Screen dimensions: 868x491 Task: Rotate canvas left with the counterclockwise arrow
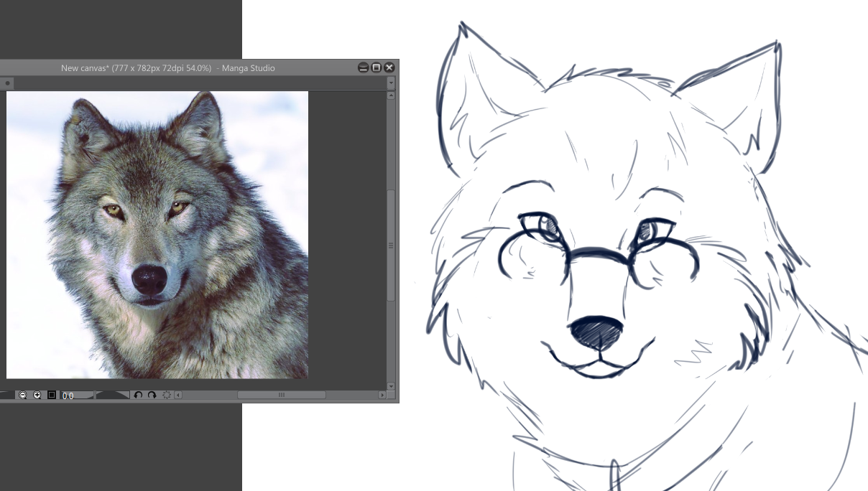tap(138, 395)
